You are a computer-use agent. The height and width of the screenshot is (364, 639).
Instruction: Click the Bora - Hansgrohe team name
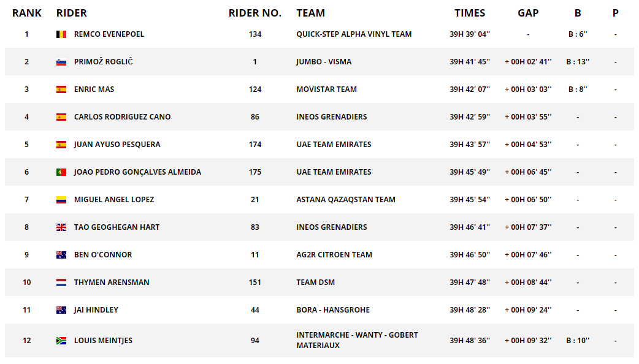pos(332,310)
